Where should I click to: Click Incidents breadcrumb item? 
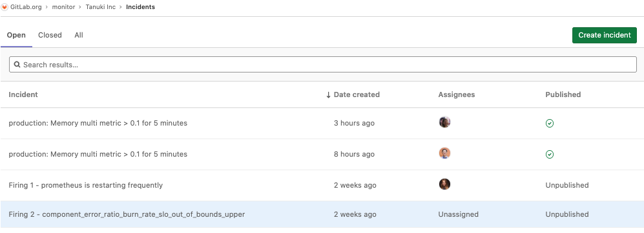[x=140, y=7]
